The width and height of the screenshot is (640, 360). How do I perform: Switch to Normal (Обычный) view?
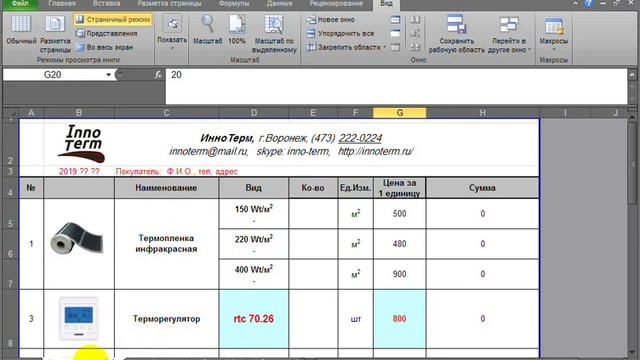click(x=21, y=29)
